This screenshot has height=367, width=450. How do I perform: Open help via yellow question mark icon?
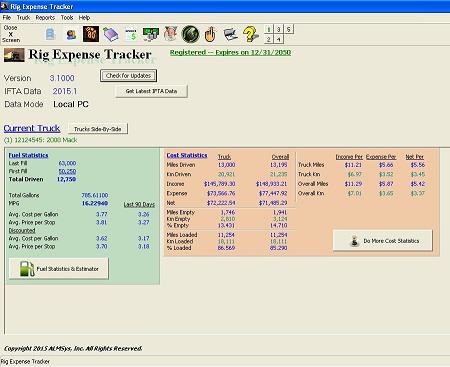(x=251, y=34)
